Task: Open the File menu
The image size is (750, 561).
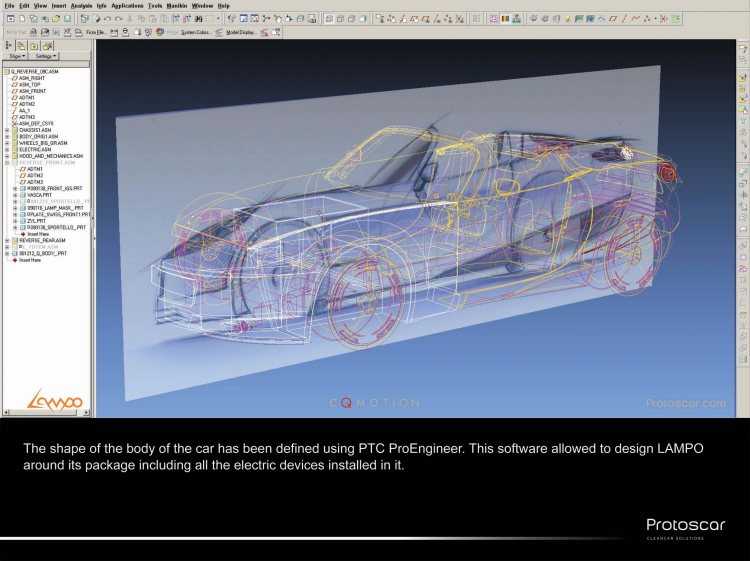Action: pyautogui.click(x=9, y=6)
